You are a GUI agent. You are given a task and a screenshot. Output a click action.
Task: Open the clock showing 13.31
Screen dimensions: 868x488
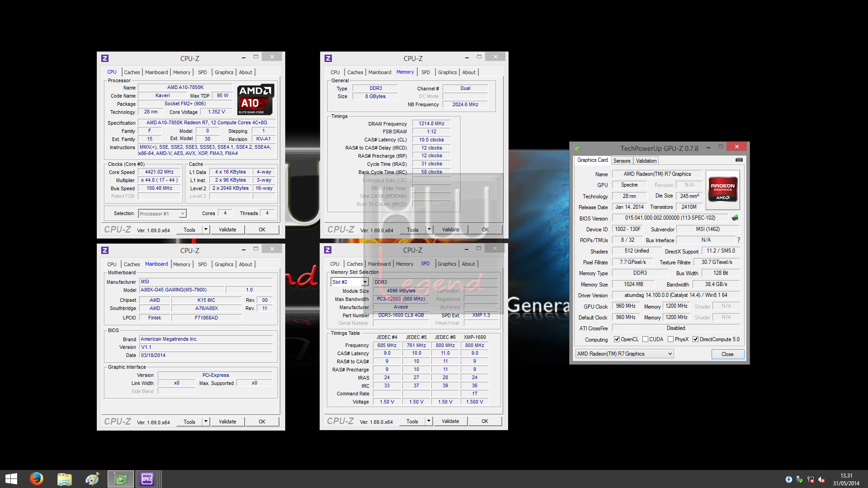click(x=846, y=479)
